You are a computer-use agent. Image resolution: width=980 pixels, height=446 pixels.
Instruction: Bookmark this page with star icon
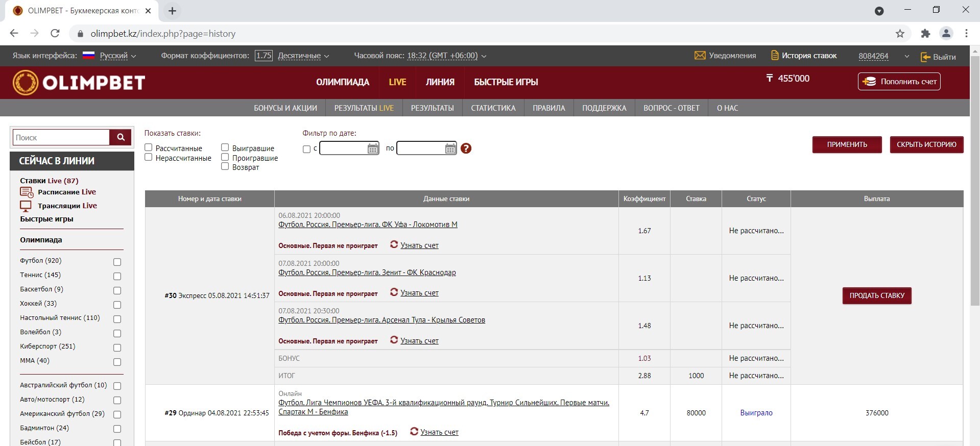click(x=900, y=34)
